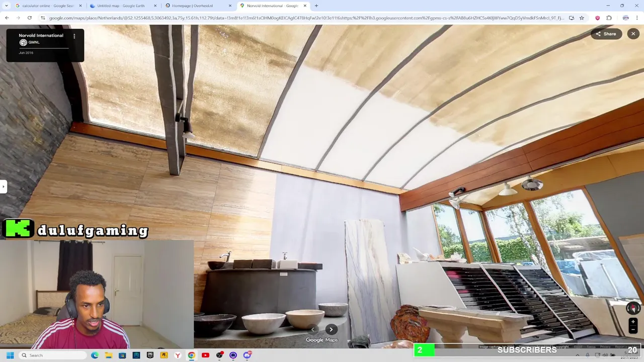The image size is (644, 362).
Task: Bookmark this page with the star icon
Action: click(582, 18)
